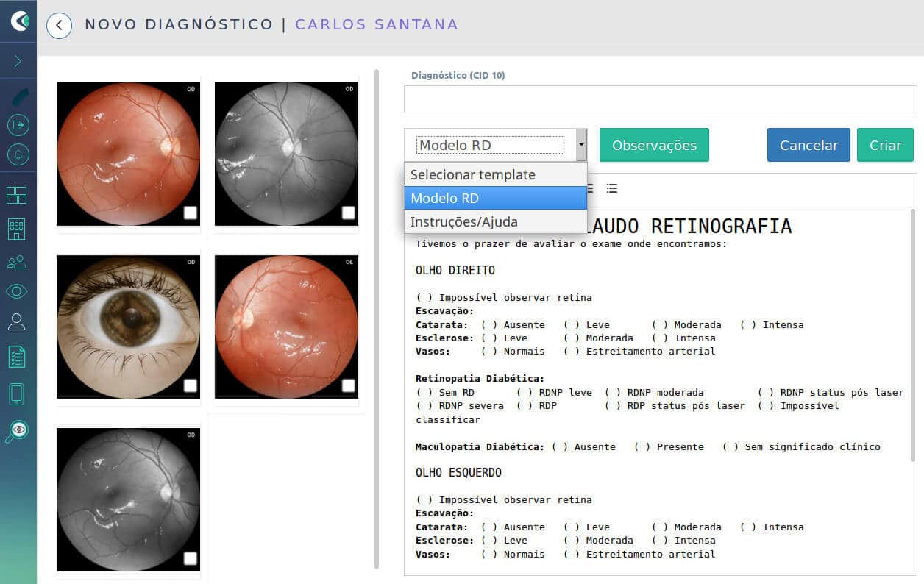Viewport: 924px width, 584px height.
Task: Click the report editor vertical scrollbar
Action: coord(913,335)
